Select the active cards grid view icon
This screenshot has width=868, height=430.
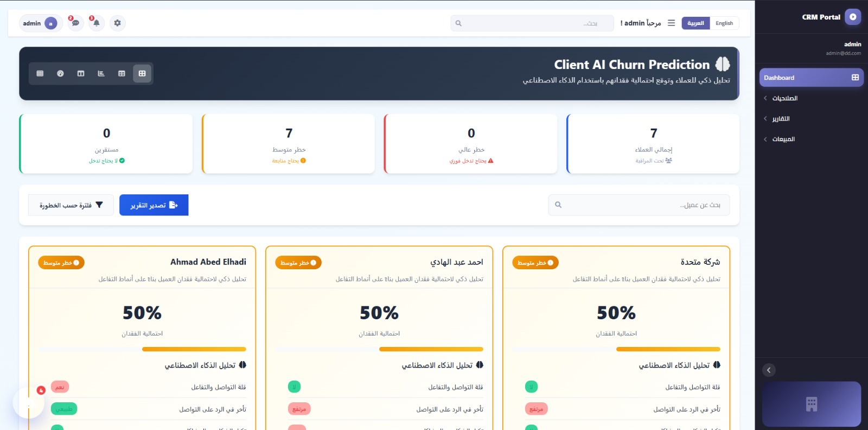click(142, 73)
